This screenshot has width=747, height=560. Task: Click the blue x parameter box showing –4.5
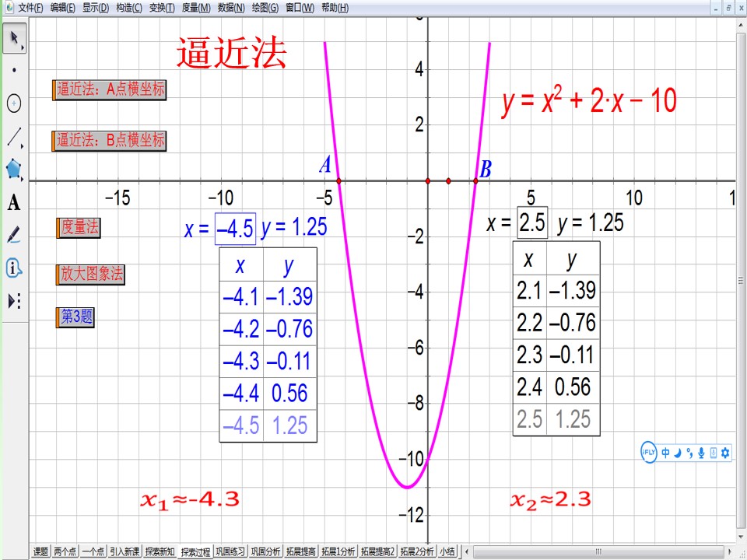[x=235, y=229]
